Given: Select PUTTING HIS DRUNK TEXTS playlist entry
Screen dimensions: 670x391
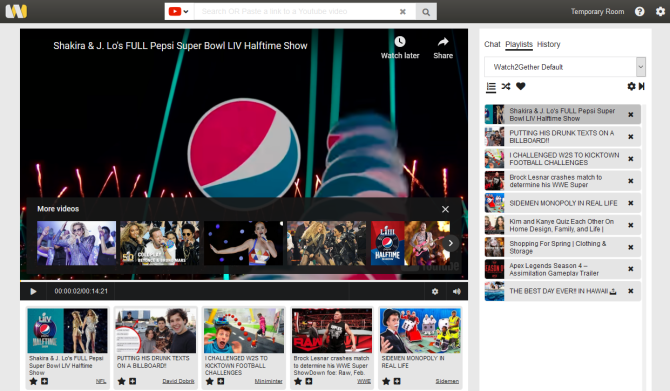Looking at the screenshot, I should [x=562, y=137].
